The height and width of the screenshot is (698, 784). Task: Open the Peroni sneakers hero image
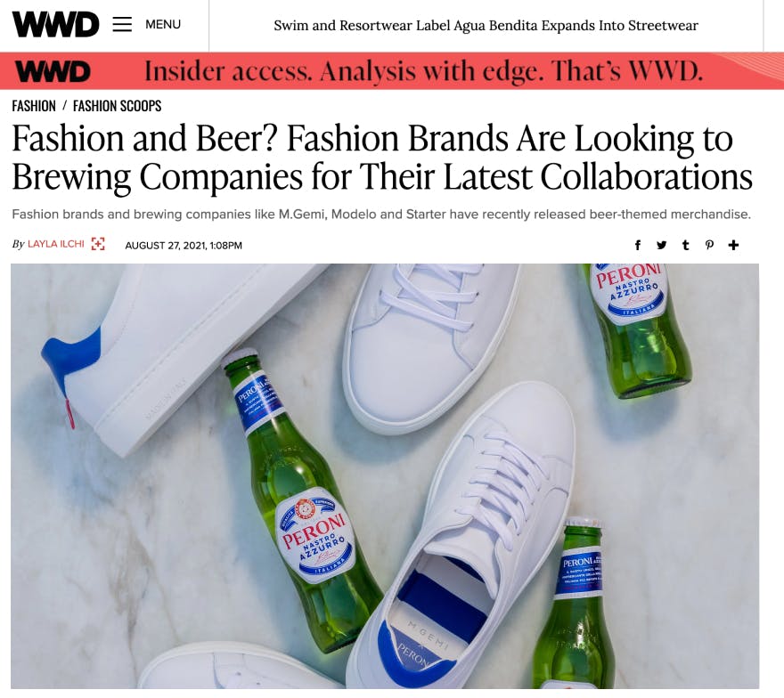385,475
